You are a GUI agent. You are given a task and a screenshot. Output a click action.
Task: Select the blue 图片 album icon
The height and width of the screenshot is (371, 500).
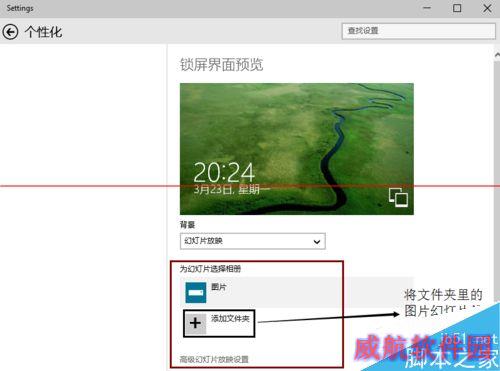pyautogui.click(x=196, y=292)
